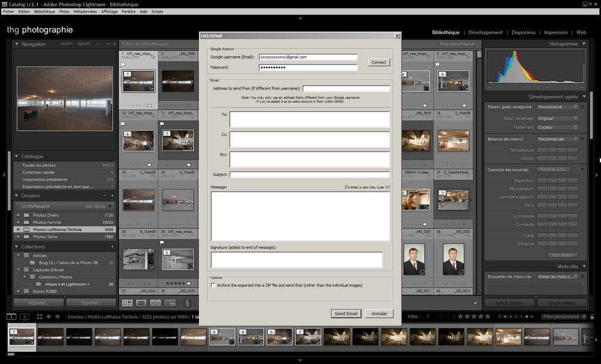Open the toolbar options triangle below the grid

coord(475,303)
